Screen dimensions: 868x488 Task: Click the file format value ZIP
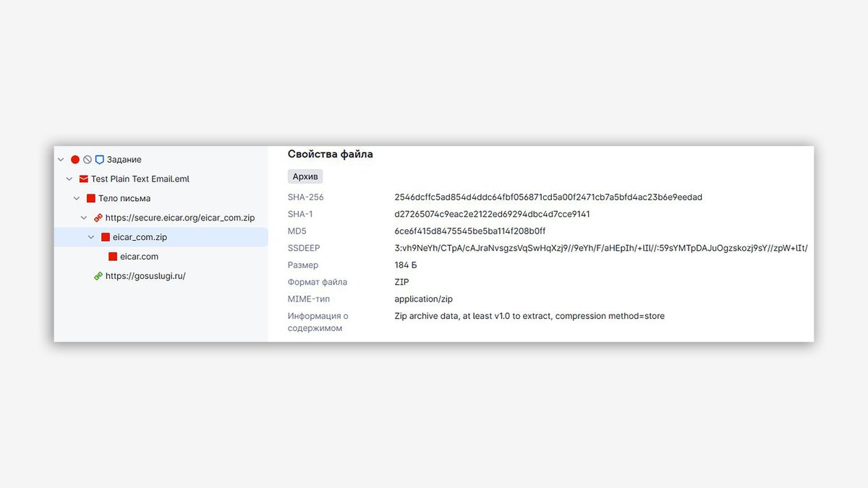click(x=401, y=282)
